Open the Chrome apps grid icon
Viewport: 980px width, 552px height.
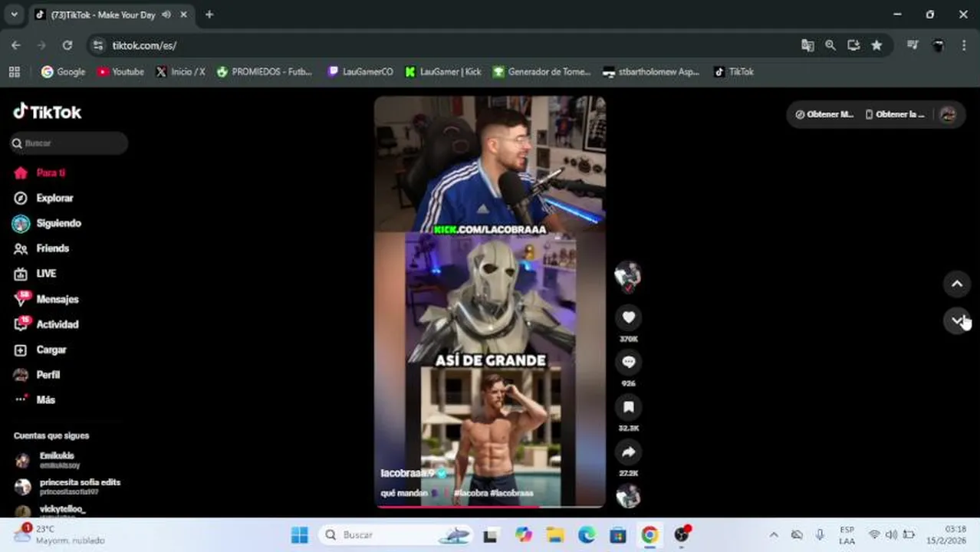coord(14,71)
